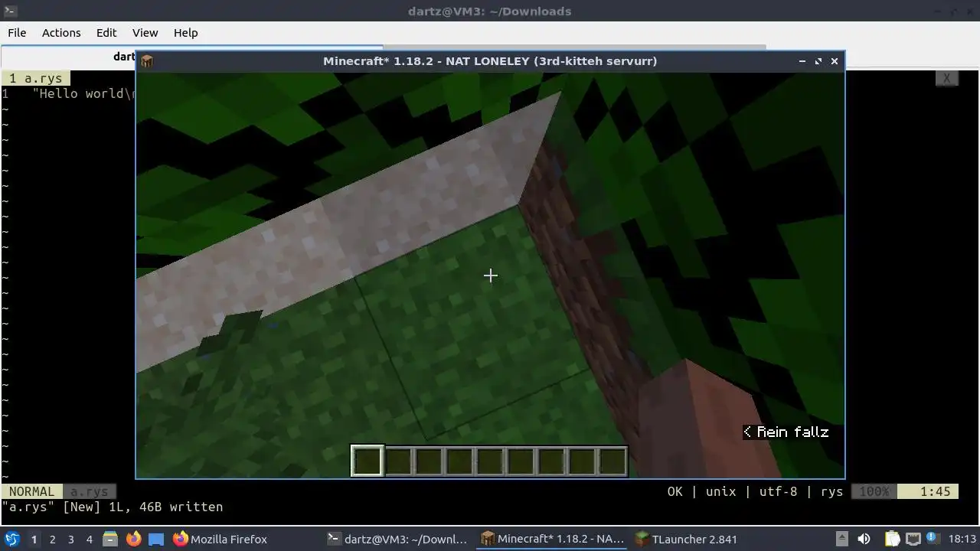This screenshot has width=980, height=551.
Task: Open the file manager launcher on the taskbar
Action: click(110, 539)
